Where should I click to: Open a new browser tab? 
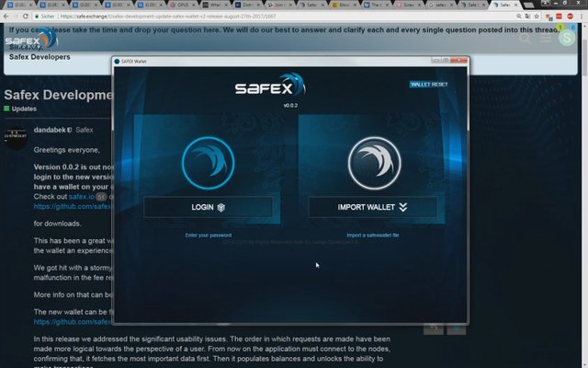click(529, 6)
